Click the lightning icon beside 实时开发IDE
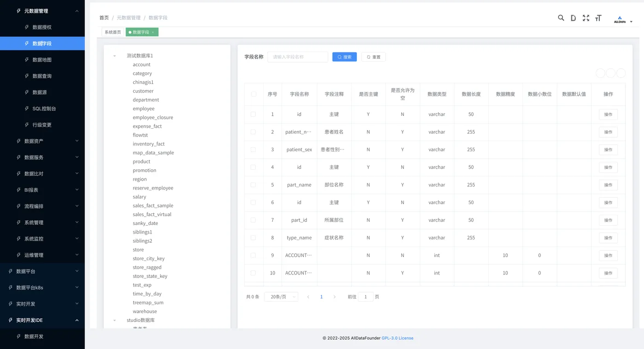Image resolution: width=644 pixels, height=349 pixels. (11, 320)
